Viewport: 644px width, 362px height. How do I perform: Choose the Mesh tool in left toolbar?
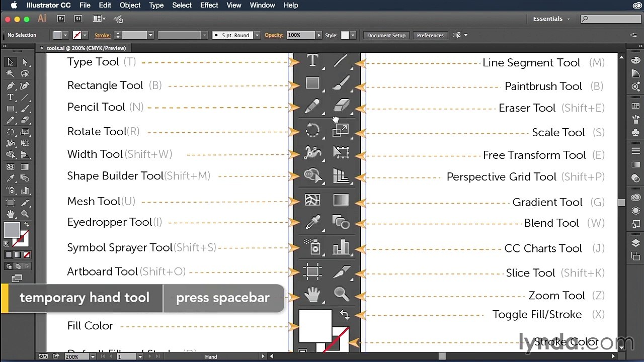point(10,167)
